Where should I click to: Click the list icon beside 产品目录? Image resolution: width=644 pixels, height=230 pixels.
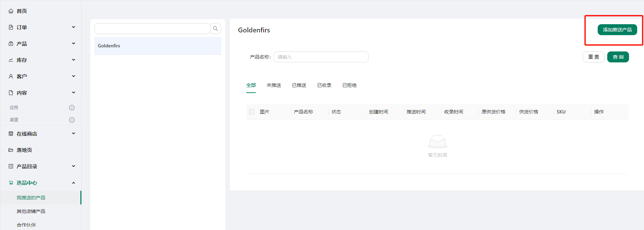click(11, 166)
